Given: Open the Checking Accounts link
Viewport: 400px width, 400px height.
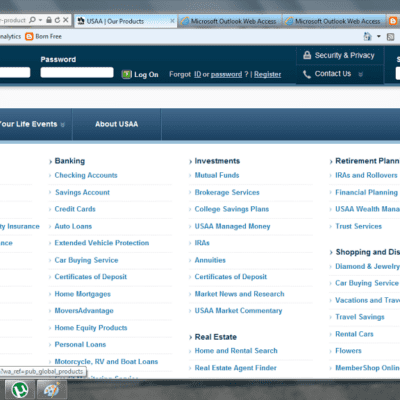Looking at the screenshot, I should point(86,175).
